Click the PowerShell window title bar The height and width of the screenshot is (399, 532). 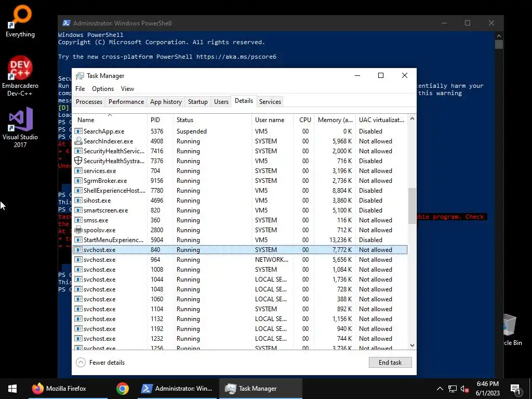251,23
